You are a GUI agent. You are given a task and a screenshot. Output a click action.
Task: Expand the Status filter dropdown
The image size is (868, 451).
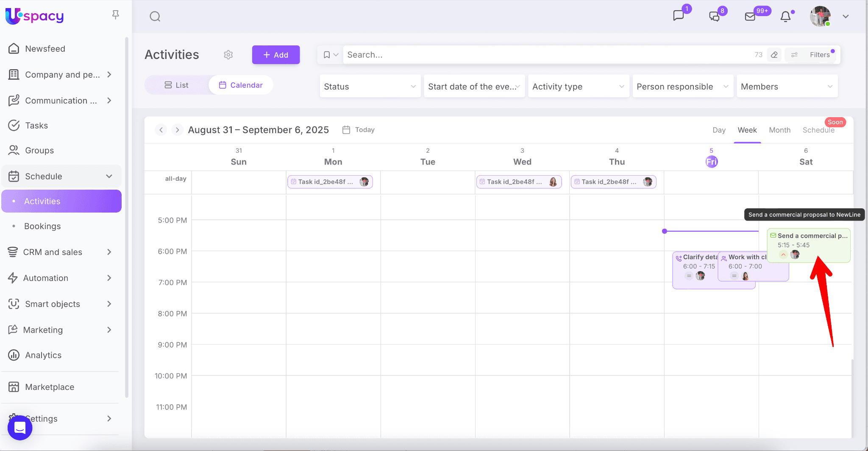[x=370, y=87]
